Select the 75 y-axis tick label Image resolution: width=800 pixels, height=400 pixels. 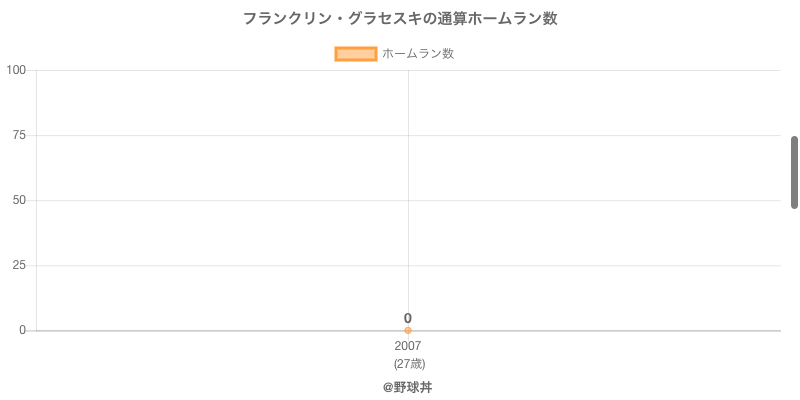pyautogui.click(x=19, y=135)
